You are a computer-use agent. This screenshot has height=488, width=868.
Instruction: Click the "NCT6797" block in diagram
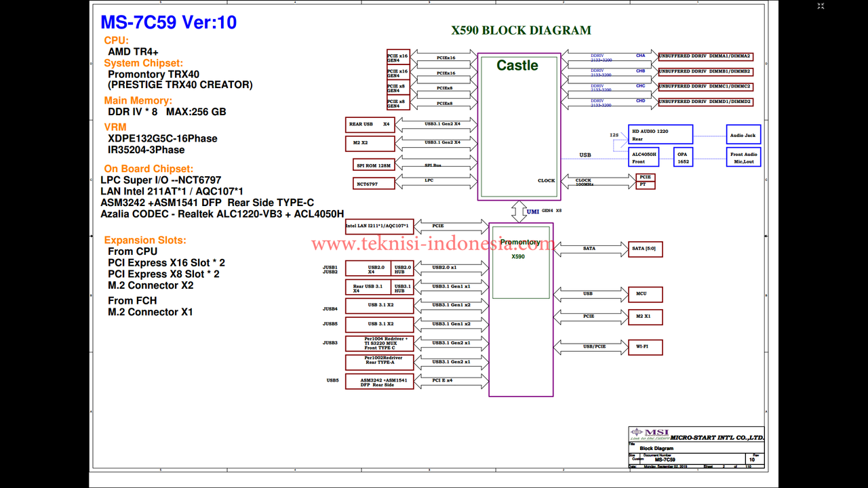(374, 184)
